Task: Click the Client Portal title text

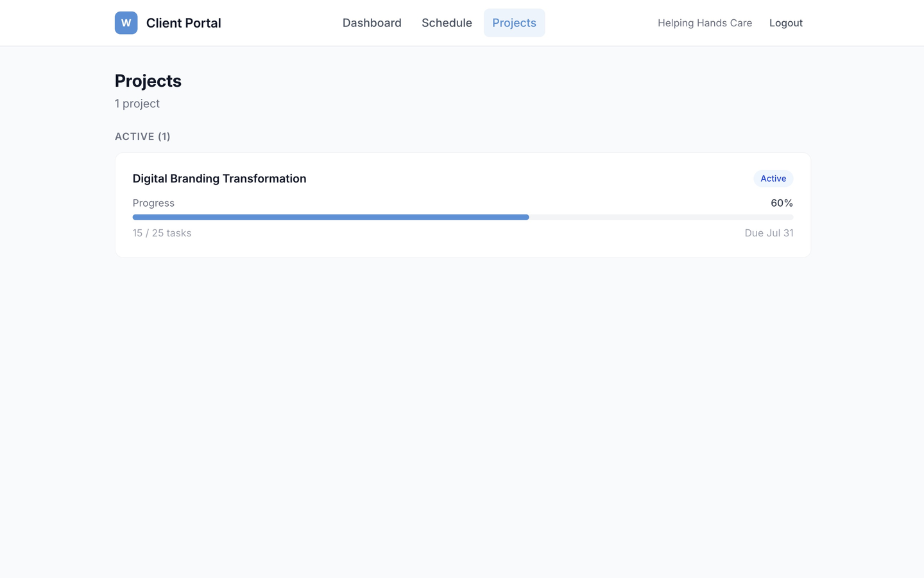Action: [184, 22]
